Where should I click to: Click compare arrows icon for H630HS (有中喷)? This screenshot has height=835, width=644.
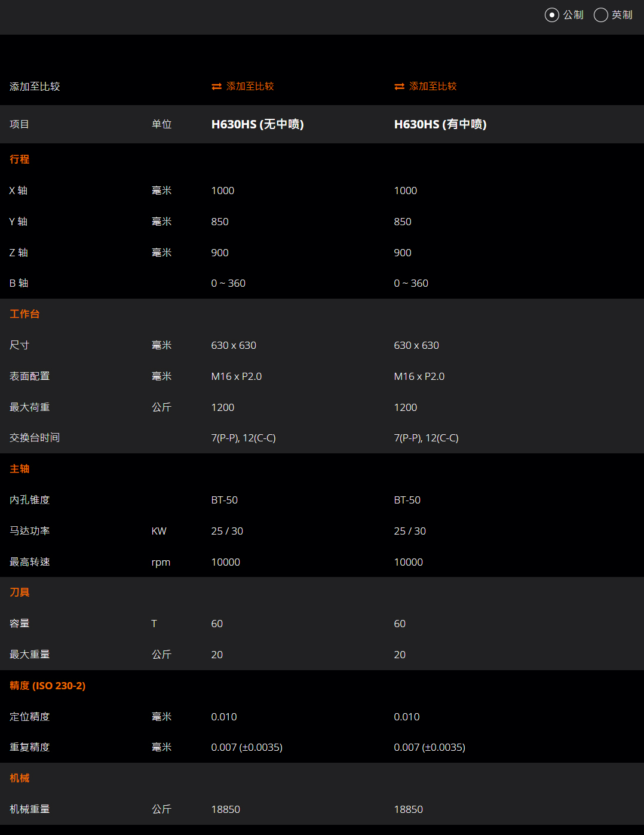coord(399,87)
